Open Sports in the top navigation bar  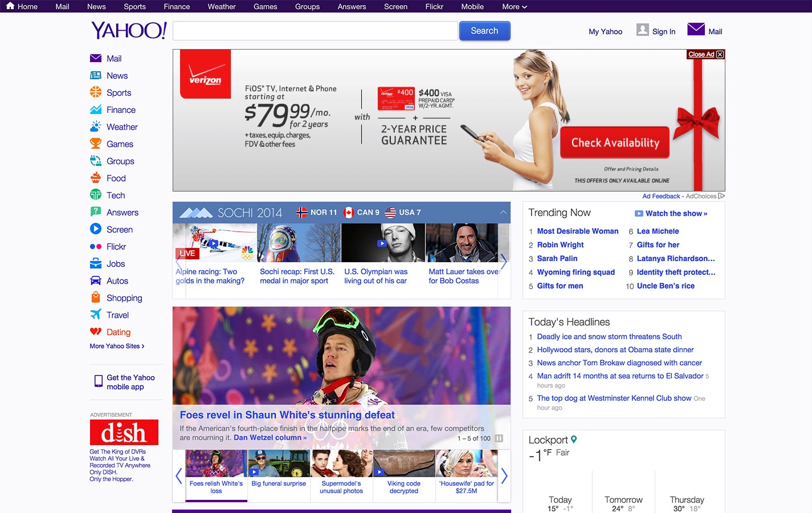(135, 6)
